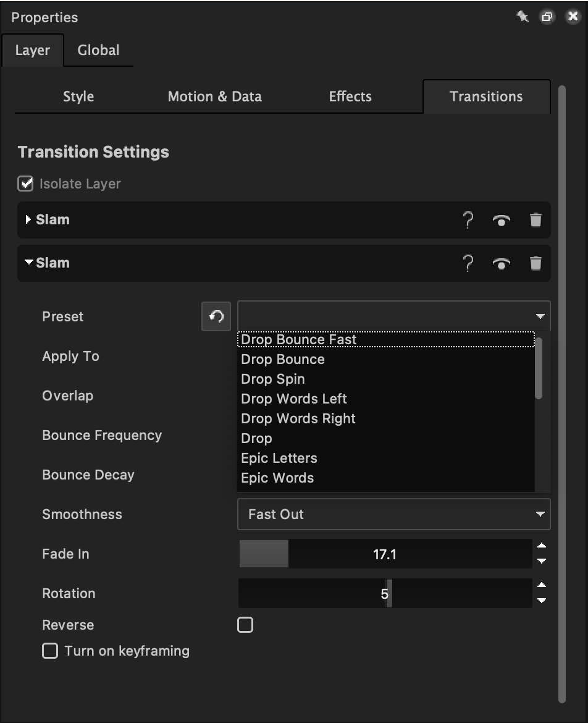Choose the Drop Spin preset

pyautogui.click(x=386, y=379)
